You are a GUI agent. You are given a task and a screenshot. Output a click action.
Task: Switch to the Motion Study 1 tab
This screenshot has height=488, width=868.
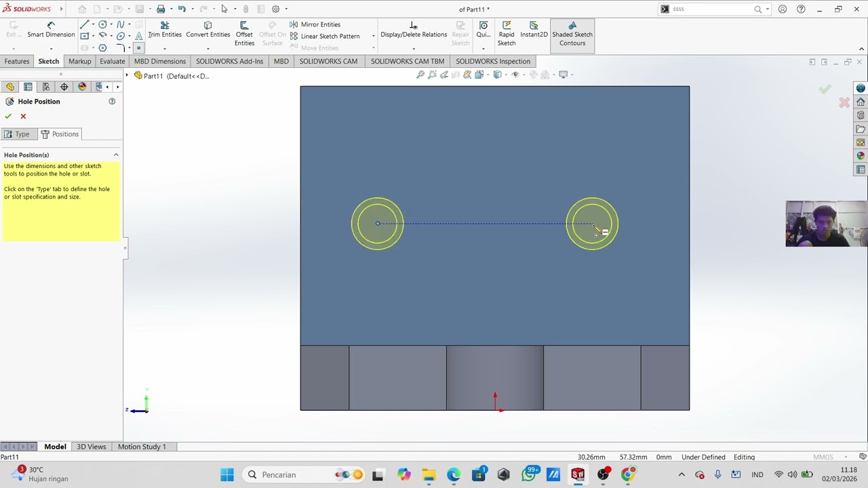click(142, 447)
